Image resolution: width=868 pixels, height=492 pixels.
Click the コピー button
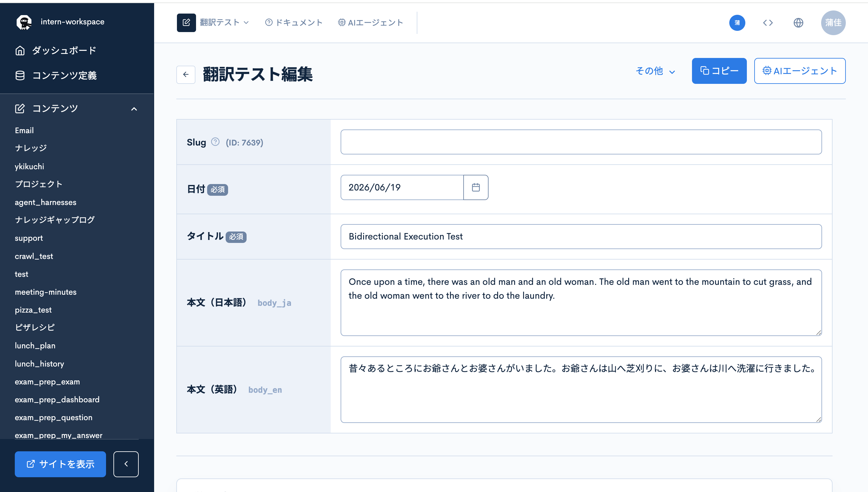pos(719,71)
